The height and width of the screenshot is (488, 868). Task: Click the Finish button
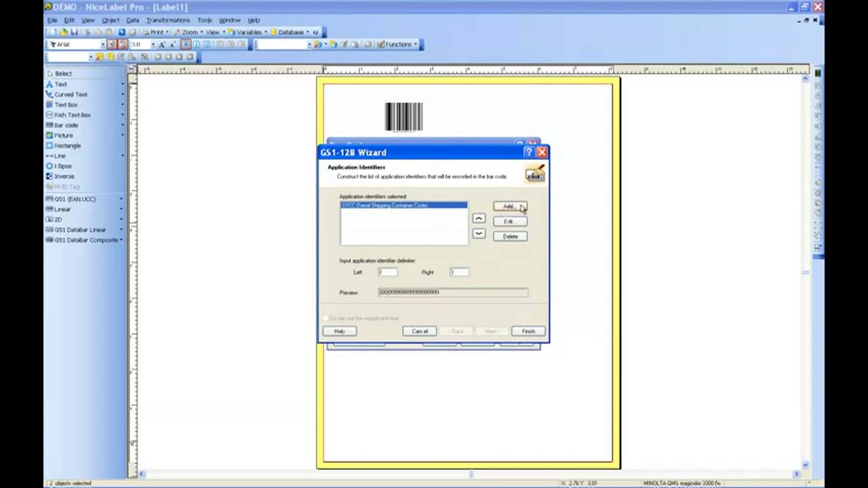click(x=528, y=331)
